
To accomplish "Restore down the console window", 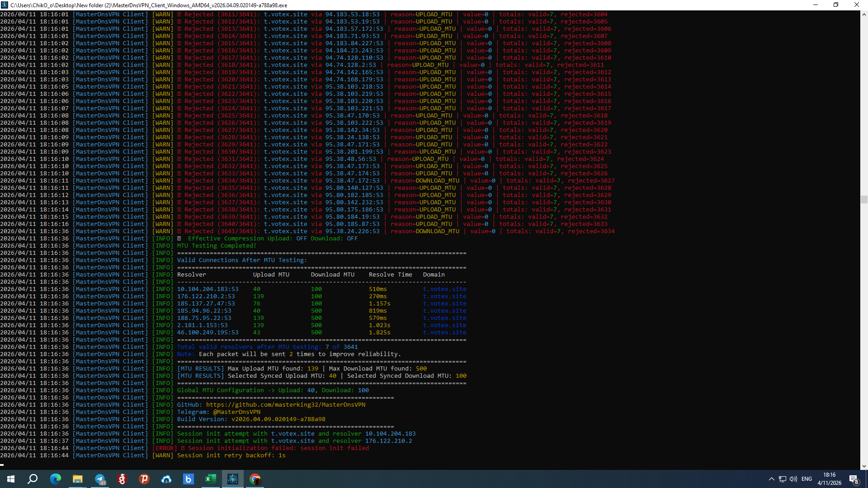I will click(x=836, y=5).
